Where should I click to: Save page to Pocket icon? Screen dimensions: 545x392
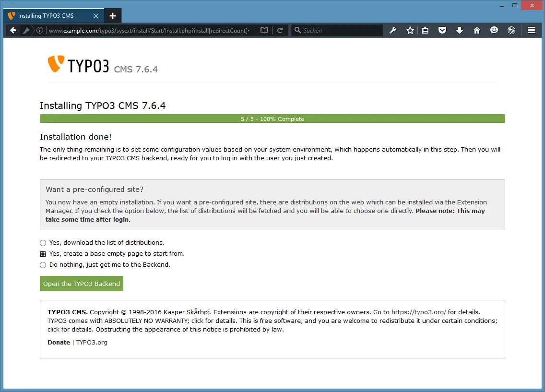pos(442,30)
